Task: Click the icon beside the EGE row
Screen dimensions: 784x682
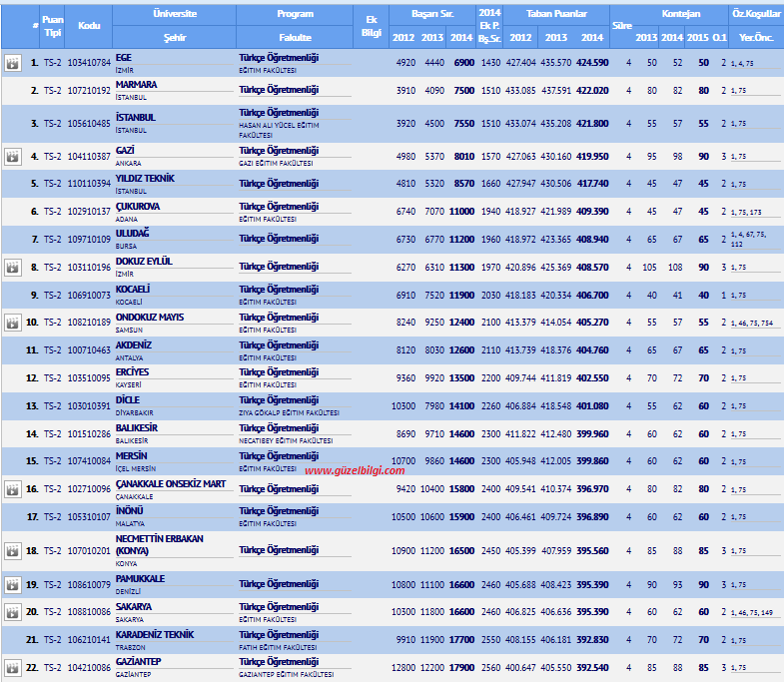Action: coord(13,63)
